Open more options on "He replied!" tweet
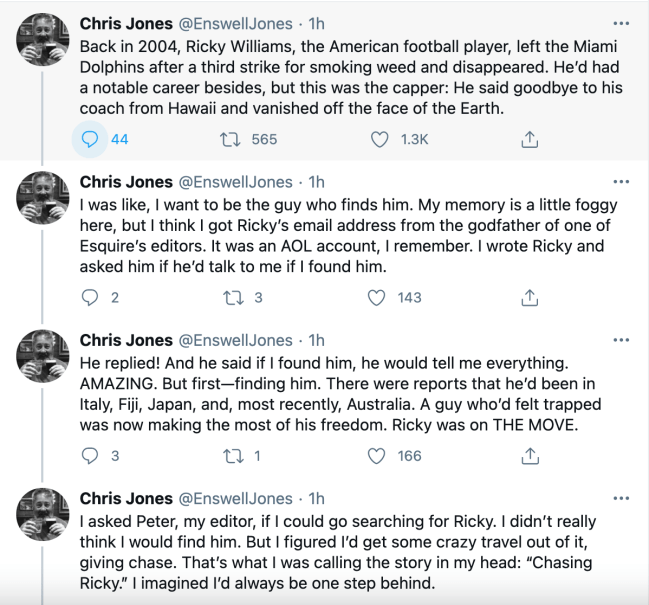Screen dimensions: 649x605 [x=621, y=340]
